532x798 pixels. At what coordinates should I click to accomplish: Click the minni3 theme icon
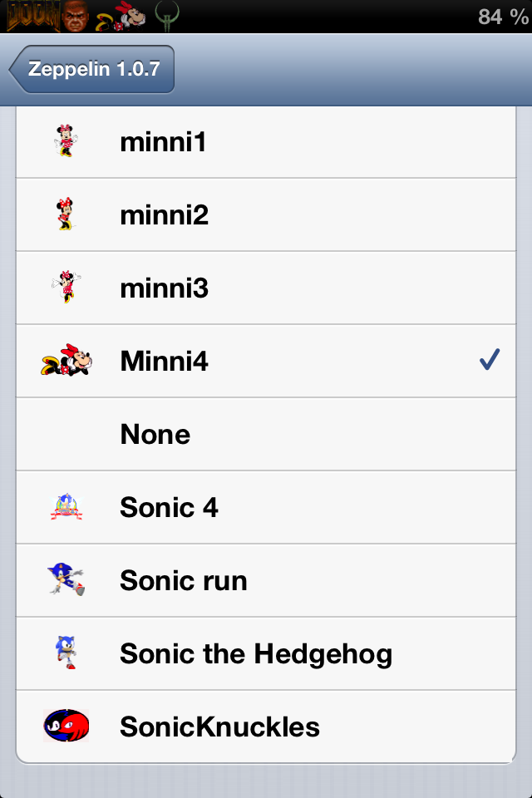(66, 288)
